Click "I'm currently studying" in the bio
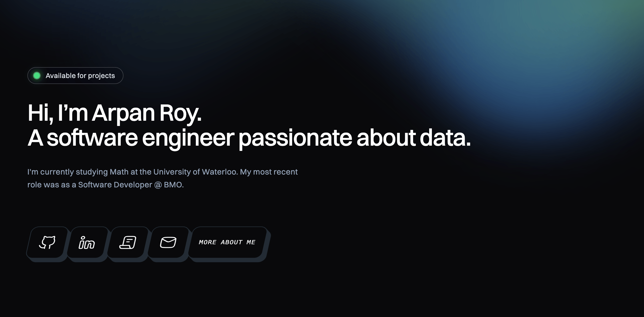This screenshot has height=317, width=644. [x=67, y=172]
